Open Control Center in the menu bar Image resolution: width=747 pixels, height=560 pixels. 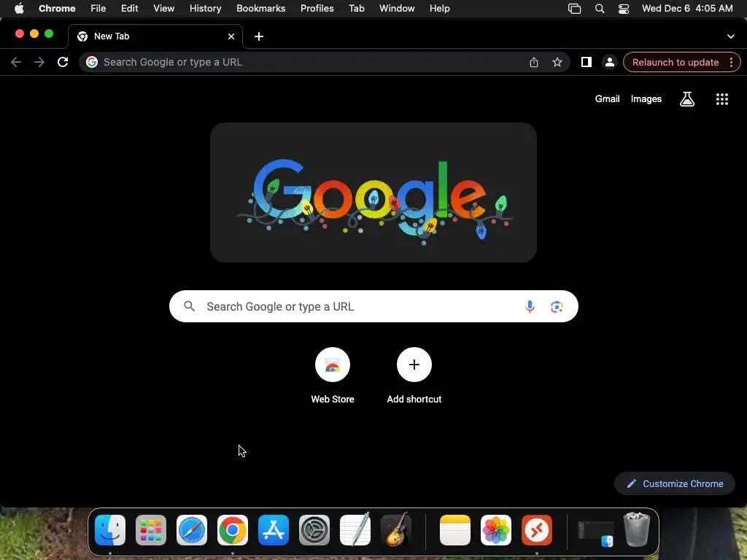coord(624,9)
